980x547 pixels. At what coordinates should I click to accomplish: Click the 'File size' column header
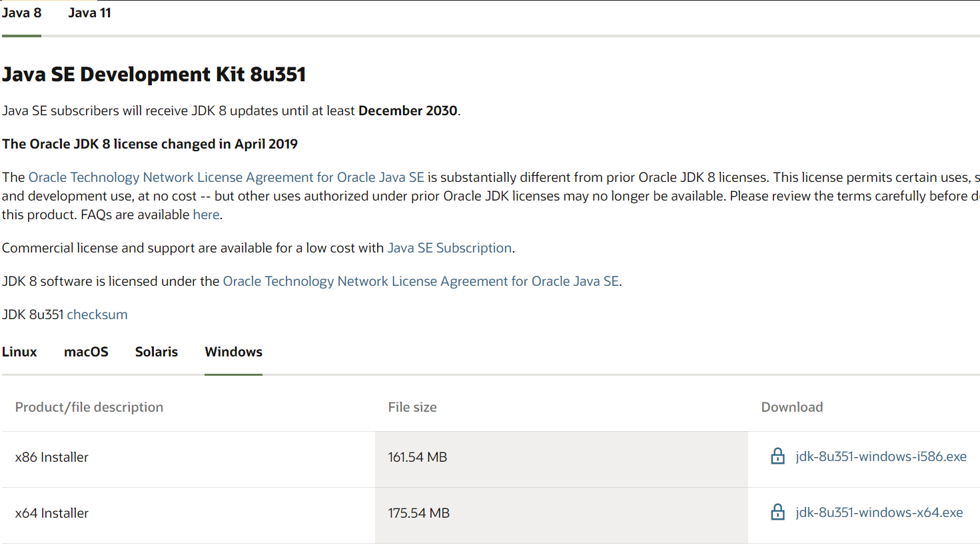(412, 407)
